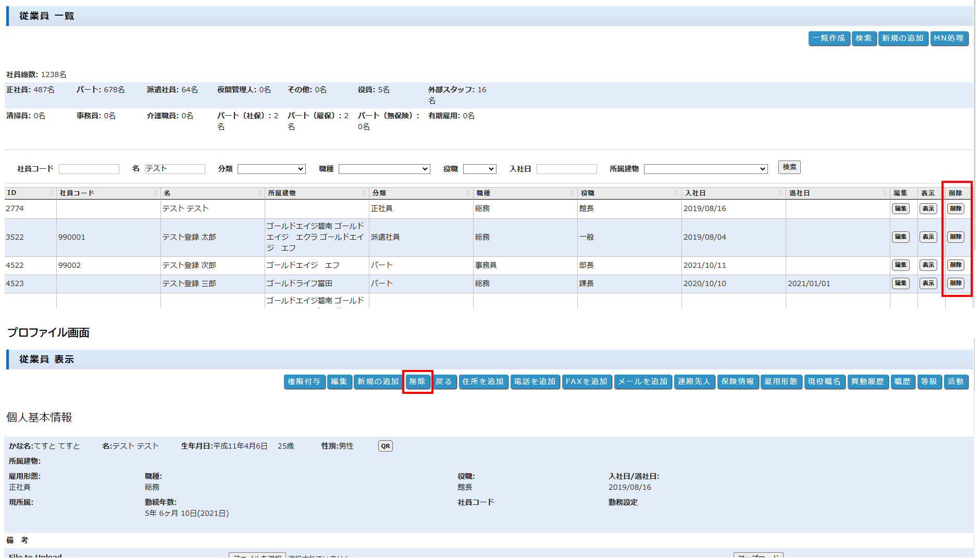Image resolution: width=980 pixels, height=558 pixels.
Task: Open 保険情報 in the profile toolbar
Action: (x=737, y=381)
